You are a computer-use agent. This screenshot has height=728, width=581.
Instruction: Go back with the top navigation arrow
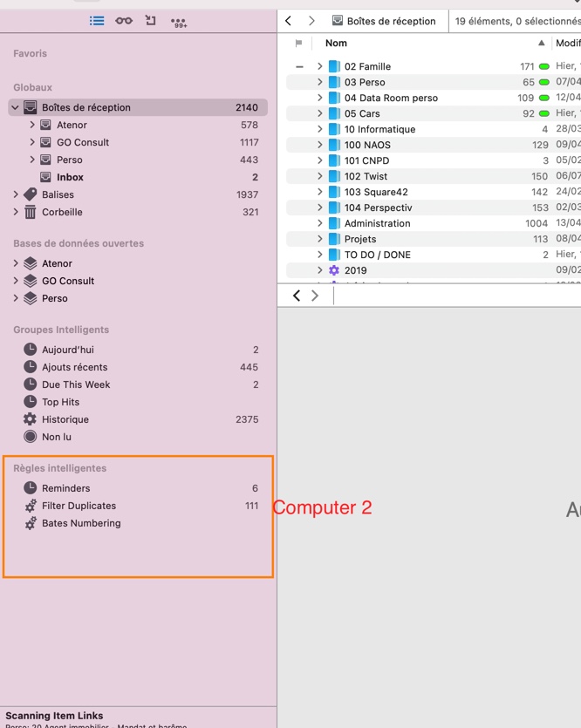tap(289, 21)
